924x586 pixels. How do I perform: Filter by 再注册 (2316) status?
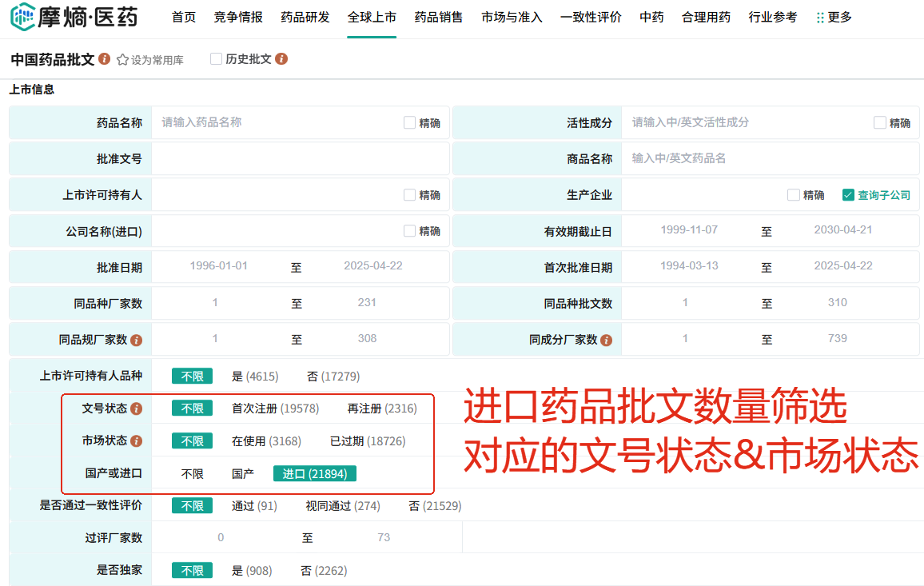tap(381, 409)
